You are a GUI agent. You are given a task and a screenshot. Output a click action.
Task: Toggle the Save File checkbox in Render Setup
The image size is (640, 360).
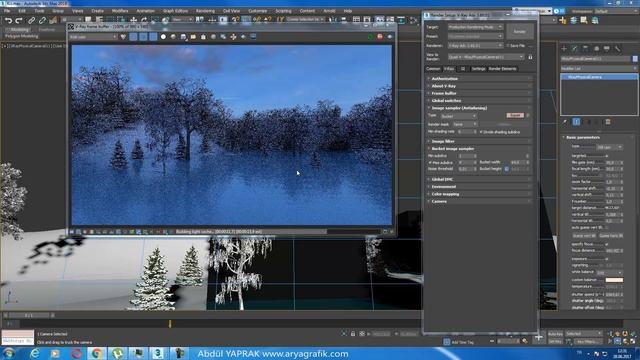[508, 46]
